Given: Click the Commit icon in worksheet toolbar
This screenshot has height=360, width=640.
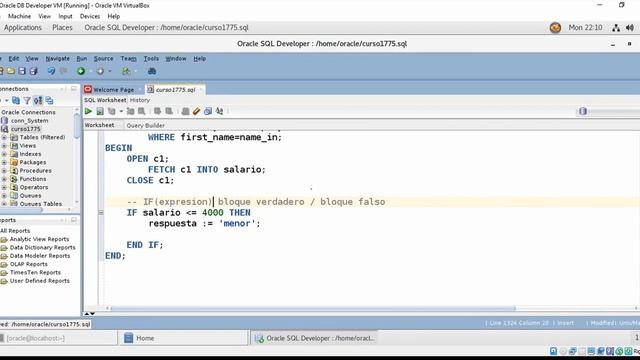Looking at the screenshot, I should 157,111.
